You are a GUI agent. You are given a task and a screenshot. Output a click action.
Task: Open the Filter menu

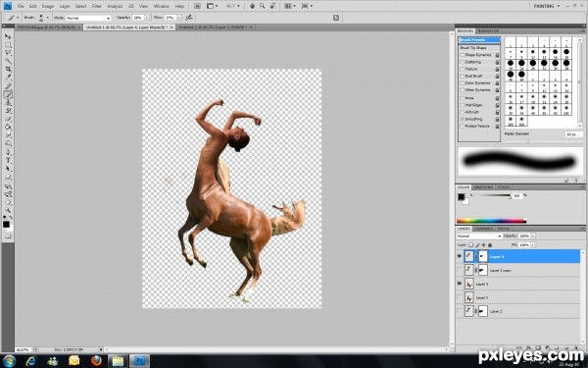click(x=97, y=7)
